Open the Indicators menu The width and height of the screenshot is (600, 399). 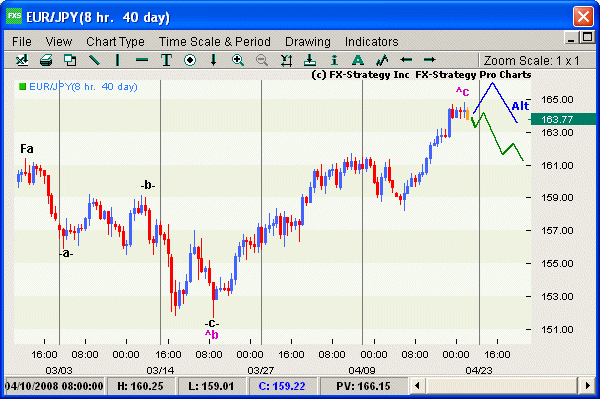371,41
